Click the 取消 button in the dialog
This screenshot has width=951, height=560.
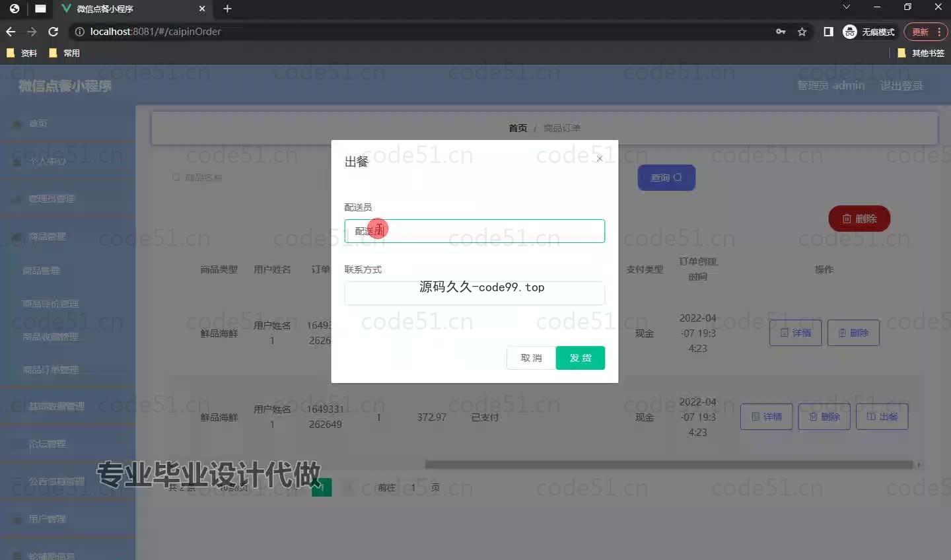tap(531, 358)
